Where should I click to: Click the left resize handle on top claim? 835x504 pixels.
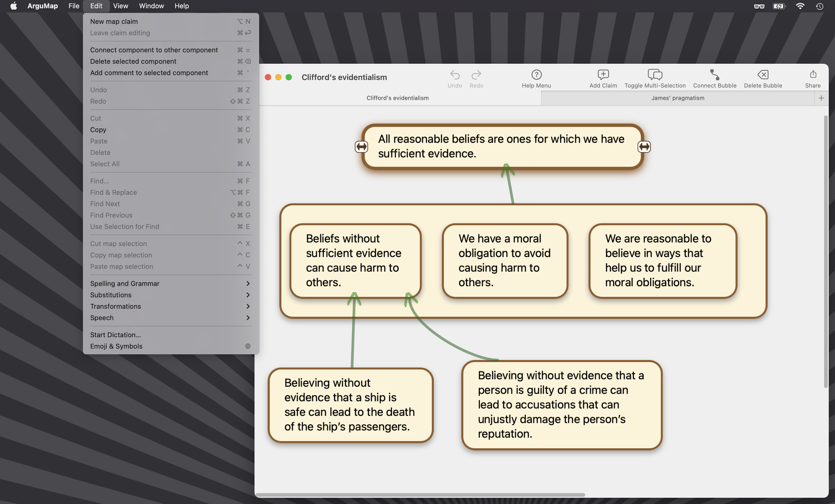coord(361,147)
